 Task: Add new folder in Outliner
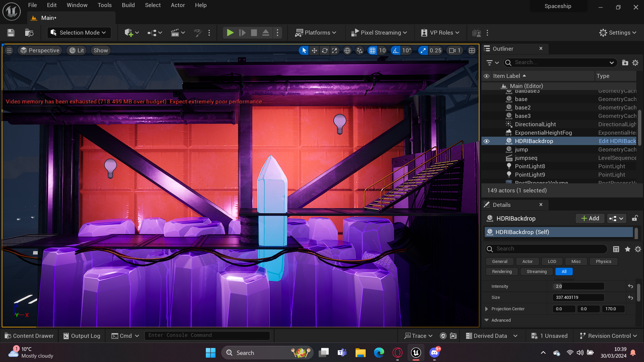point(625,62)
